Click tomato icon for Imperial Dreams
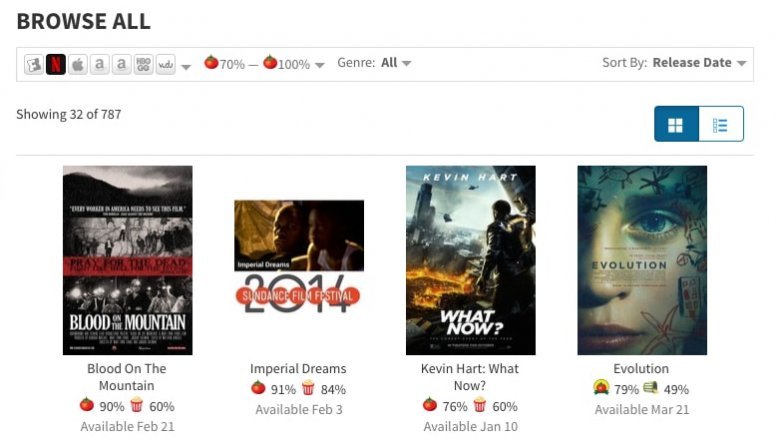This screenshot has width=780, height=439. click(x=258, y=388)
